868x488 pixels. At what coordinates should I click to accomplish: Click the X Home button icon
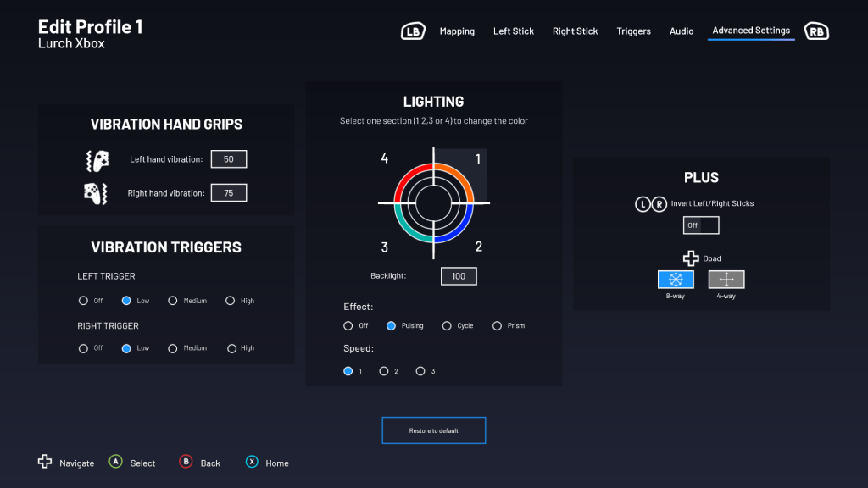click(252, 462)
